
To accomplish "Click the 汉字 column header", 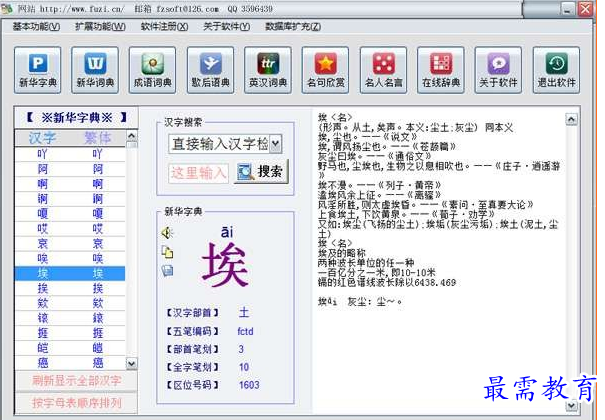I will pyautogui.click(x=42, y=138).
